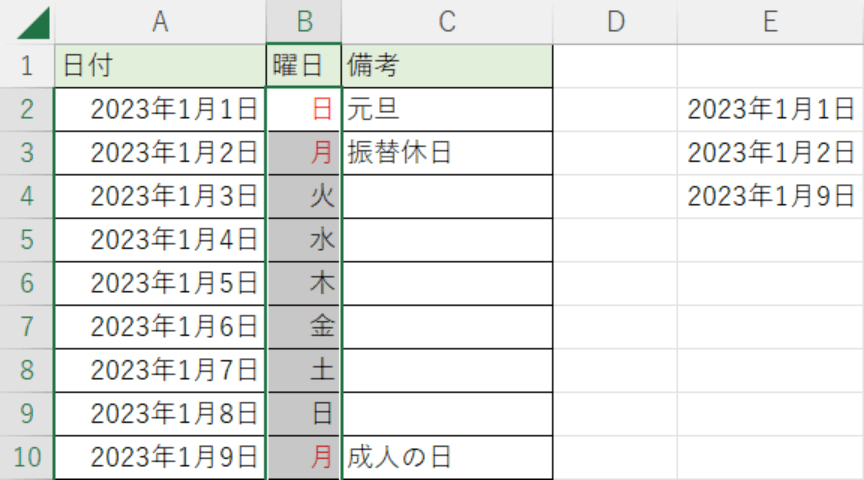
Task: Click the 曜日 header cell
Action: 304,66
